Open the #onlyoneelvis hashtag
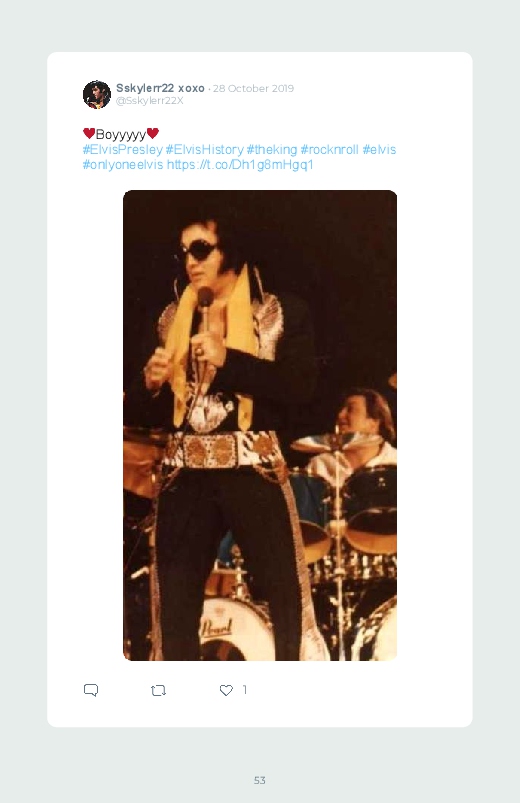Screen dimensions: 520x803 pyautogui.click(x=123, y=164)
